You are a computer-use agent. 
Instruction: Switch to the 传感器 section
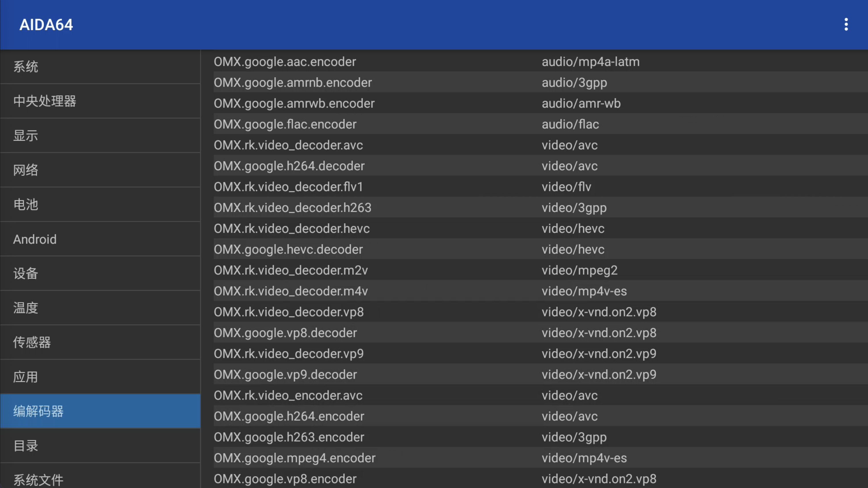(100, 342)
